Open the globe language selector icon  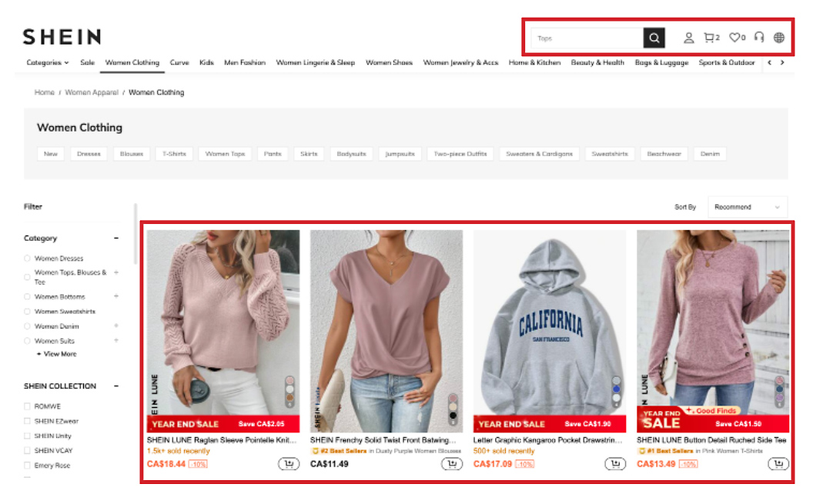click(779, 38)
